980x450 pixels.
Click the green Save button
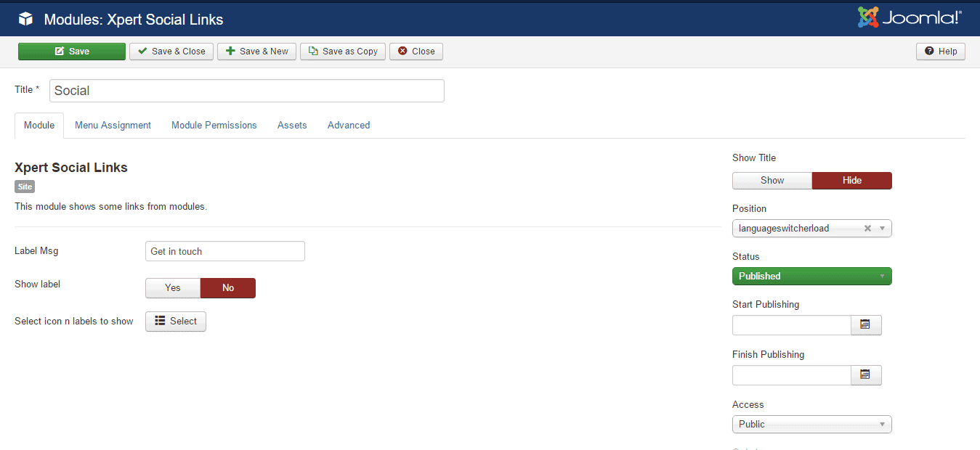(72, 52)
